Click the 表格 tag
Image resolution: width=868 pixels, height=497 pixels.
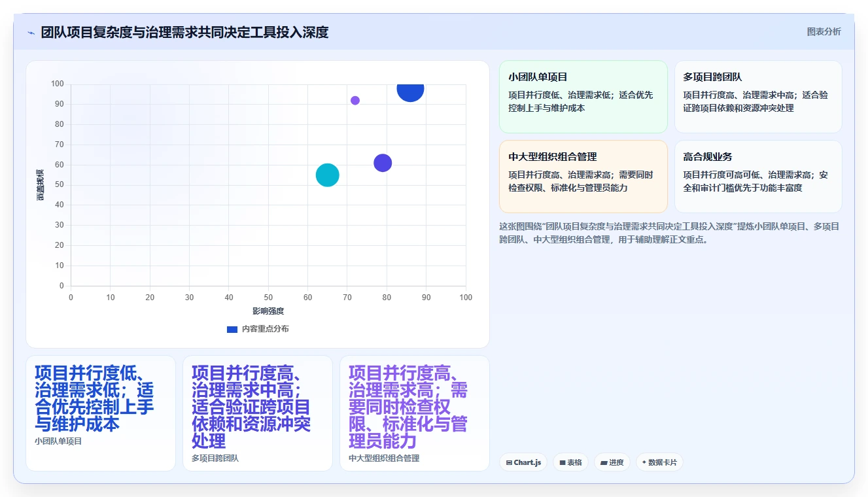(x=570, y=462)
